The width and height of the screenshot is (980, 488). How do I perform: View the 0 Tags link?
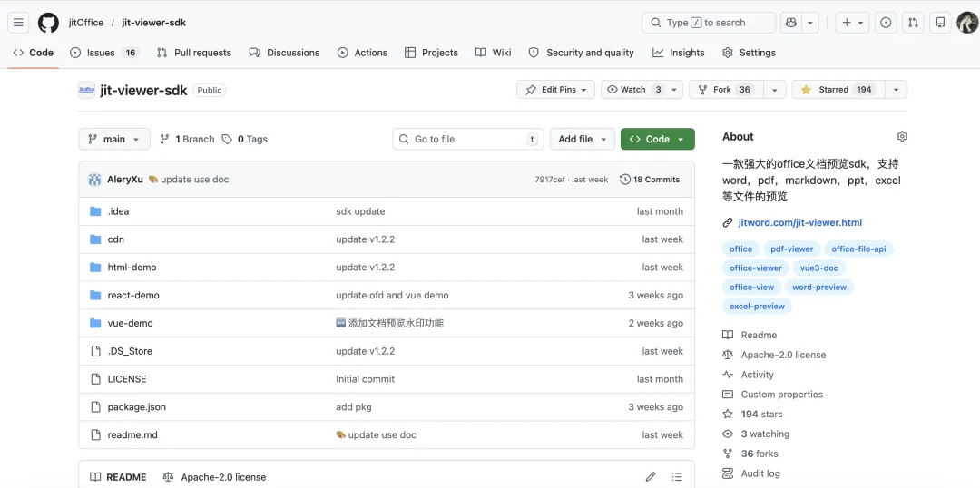click(x=245, y=139)
